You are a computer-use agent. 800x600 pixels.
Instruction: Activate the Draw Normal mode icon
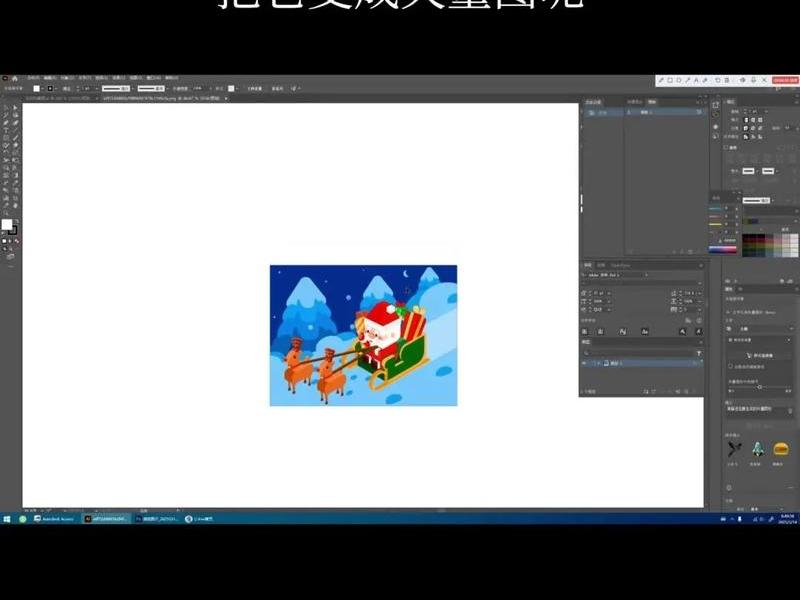coord(5,248)
